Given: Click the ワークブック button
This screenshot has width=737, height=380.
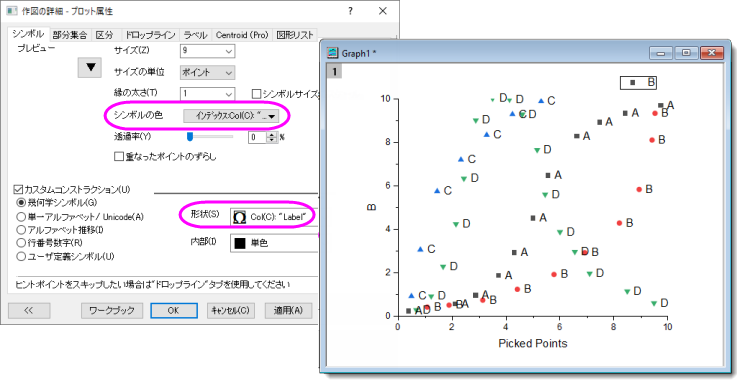Looking at the screenshot, I should (112, 310).
